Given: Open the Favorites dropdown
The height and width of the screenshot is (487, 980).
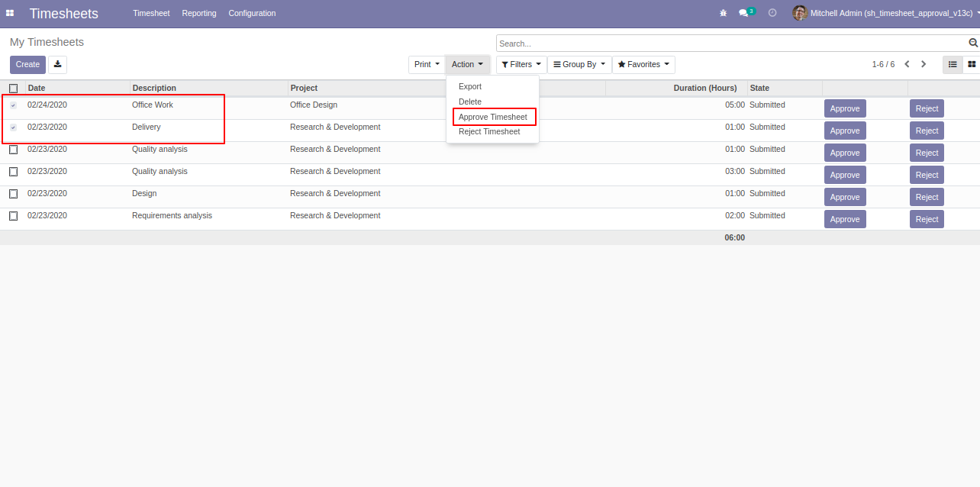Looking at the screenshot, I should pos(643,65).
